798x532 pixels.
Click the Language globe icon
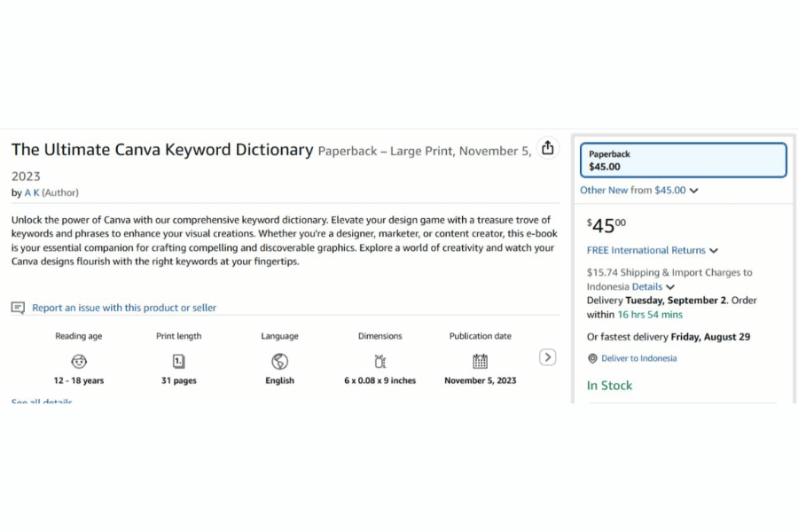[x=279, y=361]
